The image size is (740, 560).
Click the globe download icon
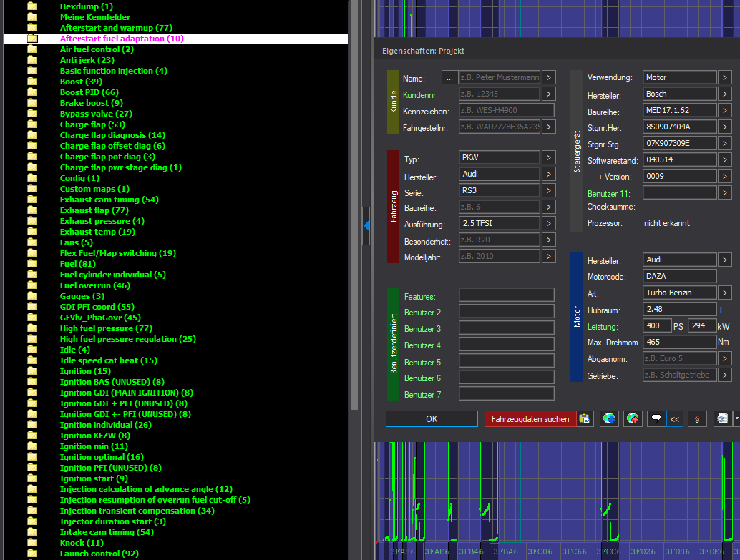(609, 418)
